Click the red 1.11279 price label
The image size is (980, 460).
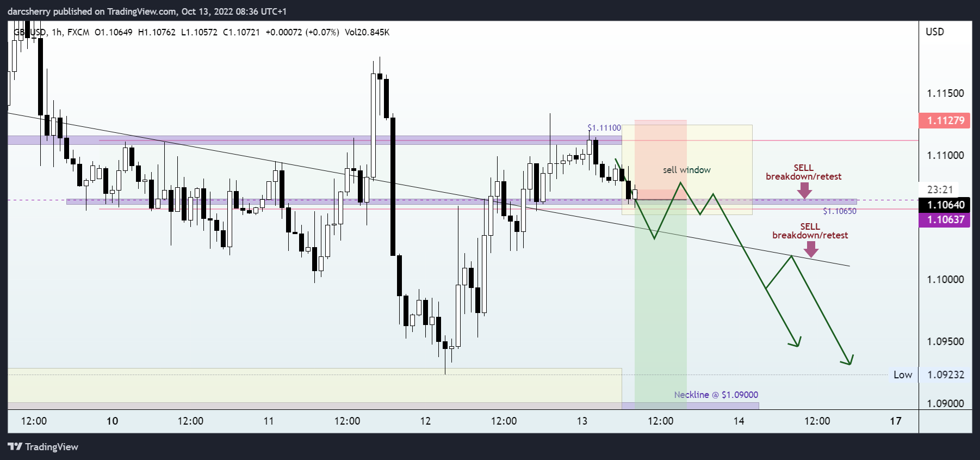(x=945, y=120)
